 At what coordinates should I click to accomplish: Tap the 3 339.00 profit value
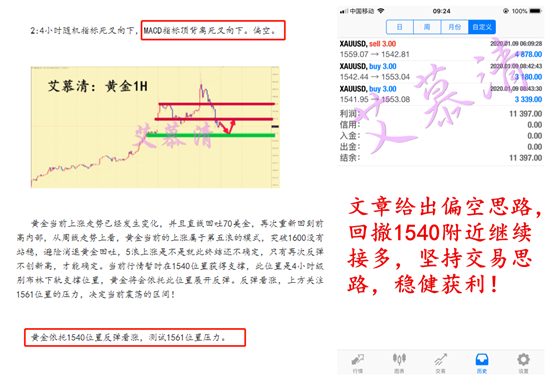tap(529, 99)
